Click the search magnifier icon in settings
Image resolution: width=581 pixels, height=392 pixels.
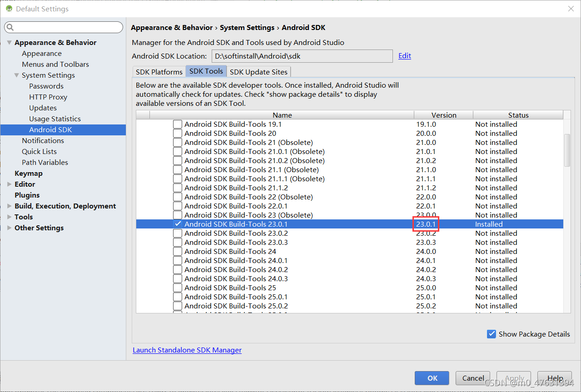pos(10,28)
